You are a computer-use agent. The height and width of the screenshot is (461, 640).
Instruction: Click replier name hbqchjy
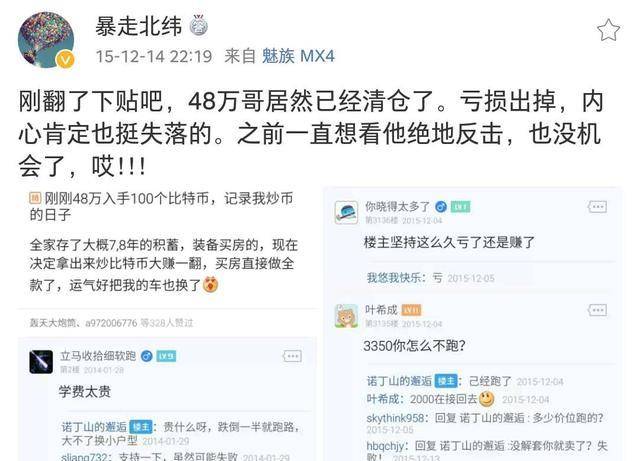pyautogui.click(x=385, y=445)
